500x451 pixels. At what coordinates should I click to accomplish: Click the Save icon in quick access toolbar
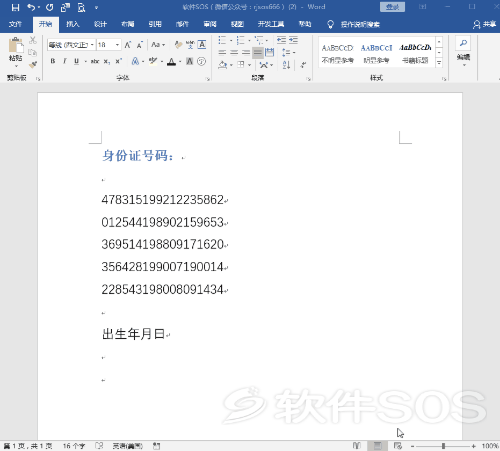coord(15,7)
